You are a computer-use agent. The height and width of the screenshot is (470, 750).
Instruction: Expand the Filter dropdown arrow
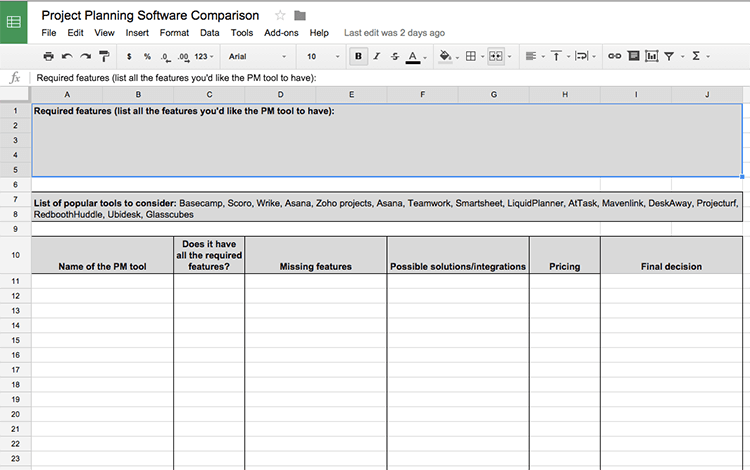click(683, 57)
